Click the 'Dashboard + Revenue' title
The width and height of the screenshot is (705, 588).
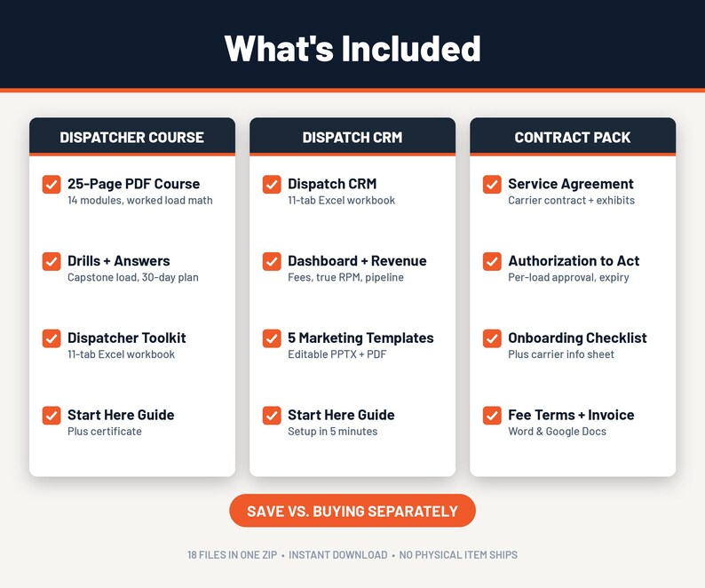[x=357, y=260]
